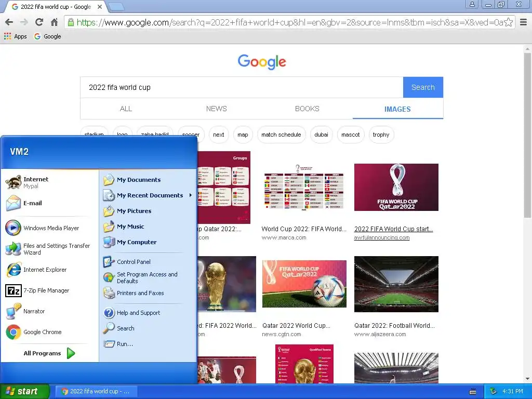The width and height of the screenshot is (532, 399).
Task: Go to the browser home page icon
Action: click(54, 22)
